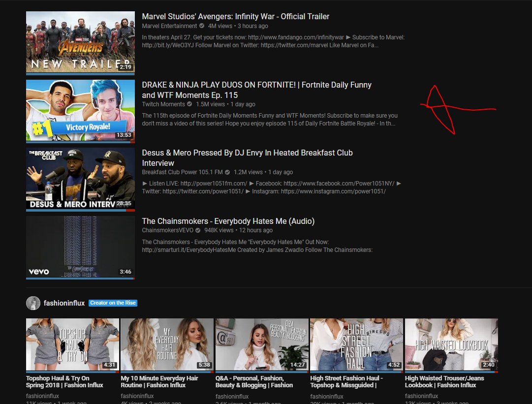Open fashioninflux link under Topshop Haul video
Image resolution: width=532 pixels, height=404 pixels.
pyautogui.click(x=42, y=396)
